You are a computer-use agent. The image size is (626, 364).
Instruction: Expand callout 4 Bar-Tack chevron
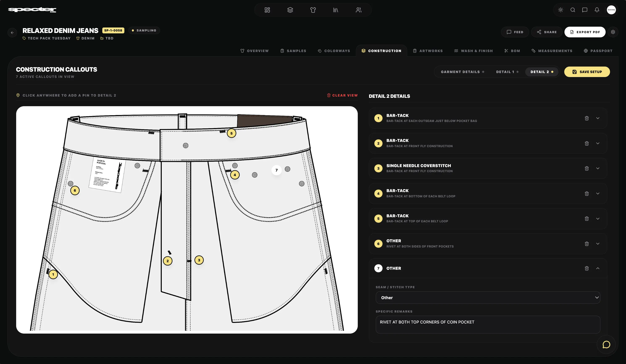pyautogui.click(x=598, y=193)
